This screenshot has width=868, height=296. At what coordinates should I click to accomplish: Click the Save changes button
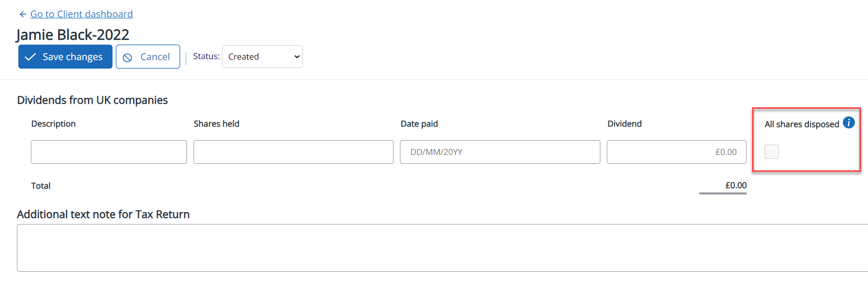[x=65, y=57]
